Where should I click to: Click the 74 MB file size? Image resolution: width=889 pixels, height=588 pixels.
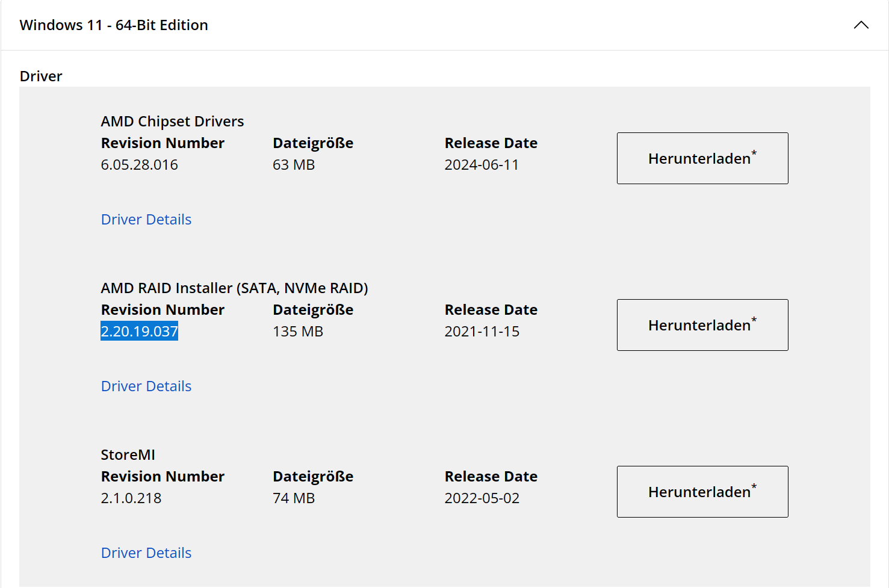(x=294, y=498)
